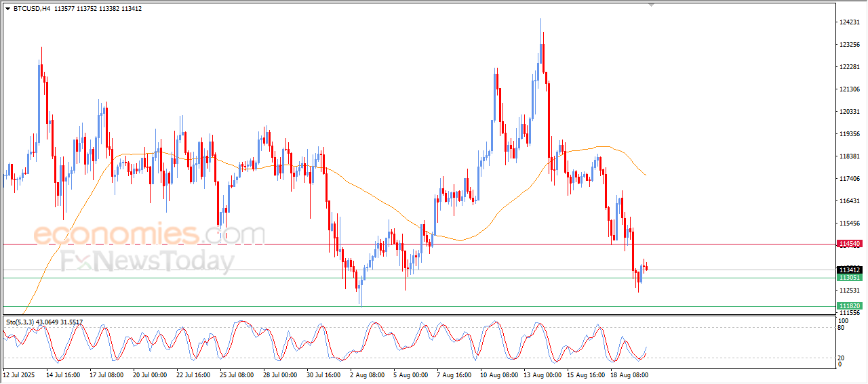Click the 12 Jul 2025 date label

pos(19,374)
